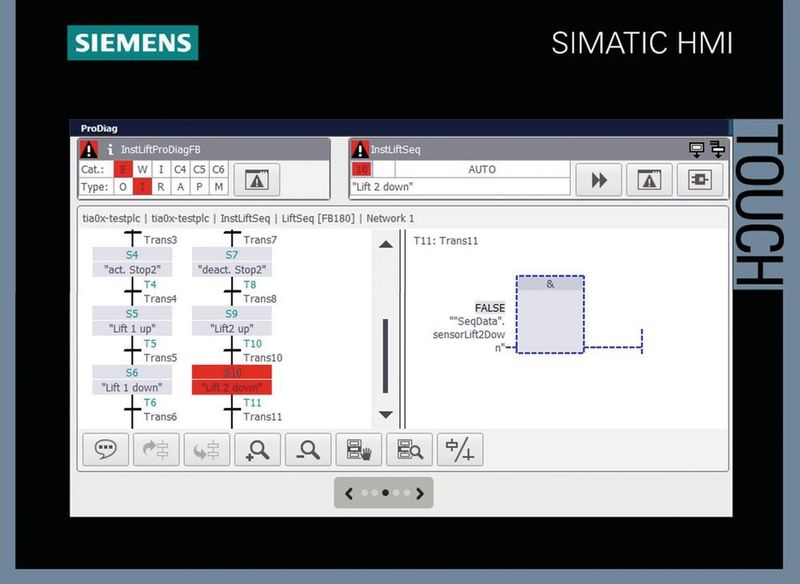The image size is (800, 584).
Task: Toggle the contact/coil display button
Action: coord(460,449)
